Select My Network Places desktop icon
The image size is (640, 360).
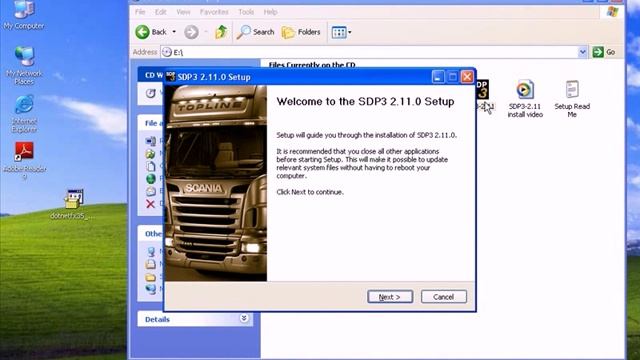pos(24,65)
